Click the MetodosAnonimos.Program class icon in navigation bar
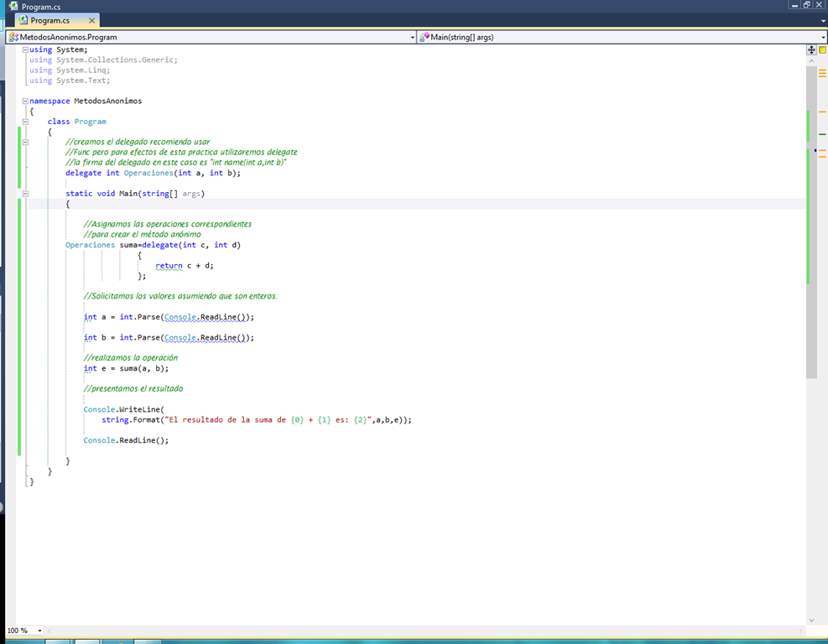 tap(14, 36)
